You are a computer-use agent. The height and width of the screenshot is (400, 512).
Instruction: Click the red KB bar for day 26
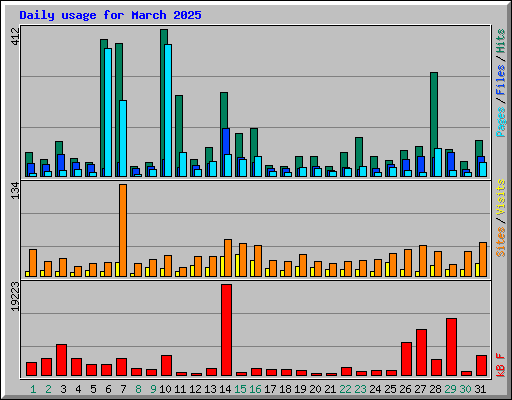pyautogui.click(x=406, y=359)
